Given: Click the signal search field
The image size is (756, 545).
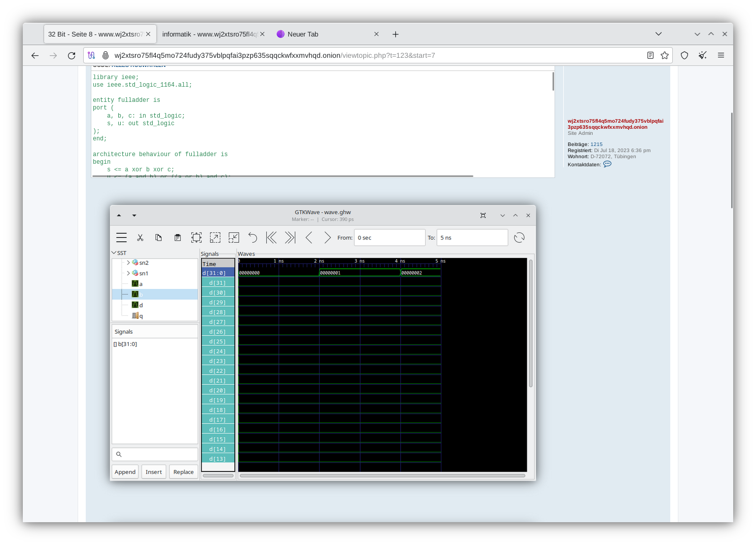Looking at the screenshot, I should click(x=155, y=454).
